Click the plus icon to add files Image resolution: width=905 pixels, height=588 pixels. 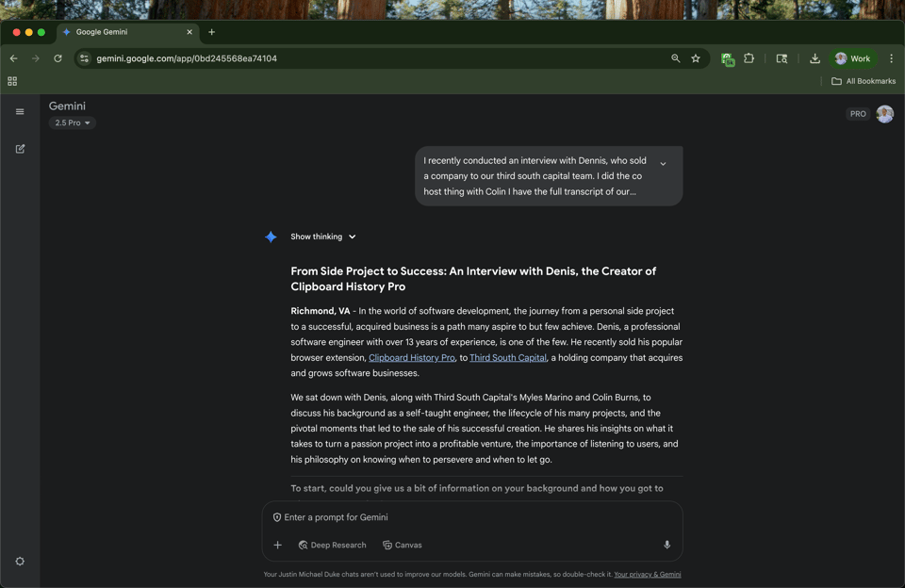[277, 545]
